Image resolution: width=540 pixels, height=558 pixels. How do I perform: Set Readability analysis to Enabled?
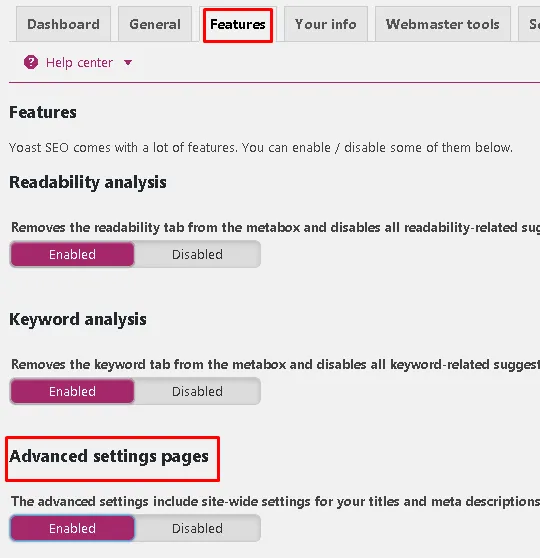[x=72, y=254]
